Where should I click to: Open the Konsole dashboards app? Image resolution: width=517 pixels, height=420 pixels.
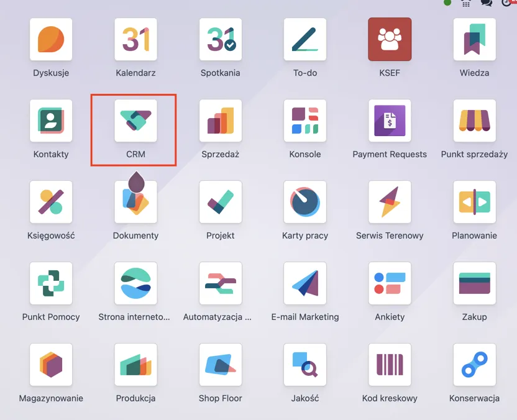click(x=305, y=121)
